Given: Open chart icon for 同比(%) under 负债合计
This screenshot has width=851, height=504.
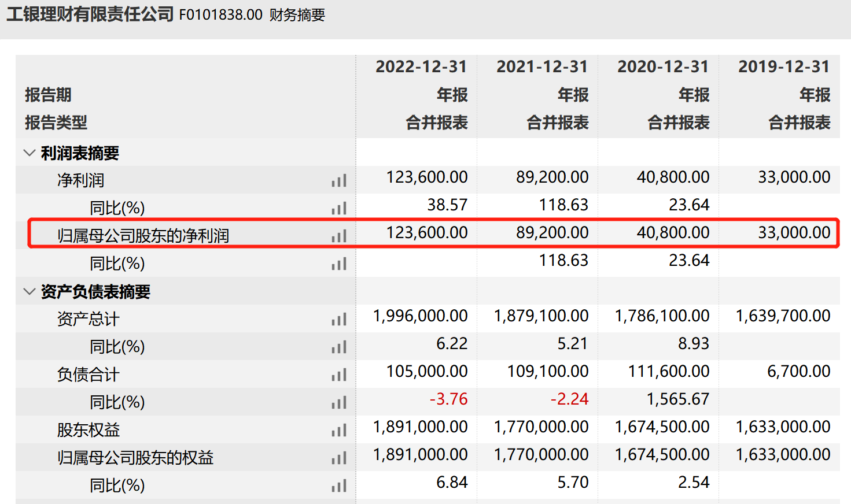Looking at the screenshot, I should [339, 402].
